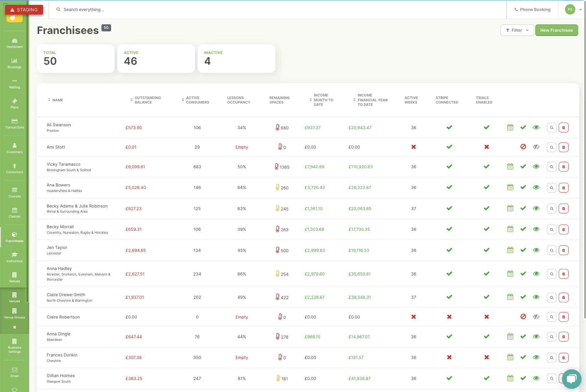Screen dimensions: 586x392
Task: Open the live chat bubble widget
Action: (x=572, y=379)
